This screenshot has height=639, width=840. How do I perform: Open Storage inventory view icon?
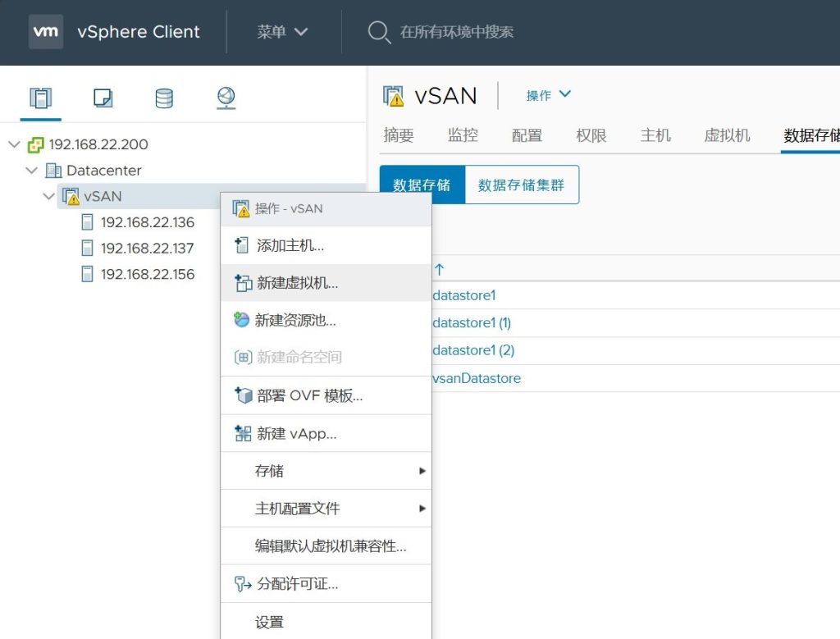164,98
